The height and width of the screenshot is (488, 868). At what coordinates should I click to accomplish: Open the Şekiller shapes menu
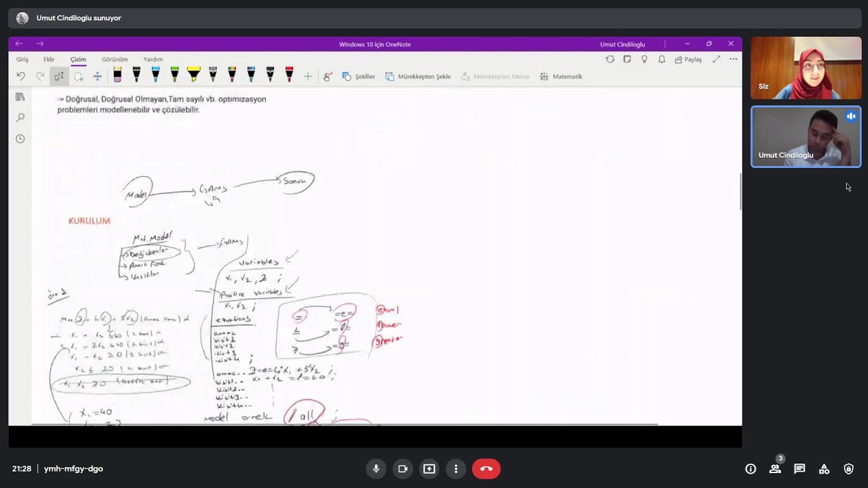pos(359,77)
